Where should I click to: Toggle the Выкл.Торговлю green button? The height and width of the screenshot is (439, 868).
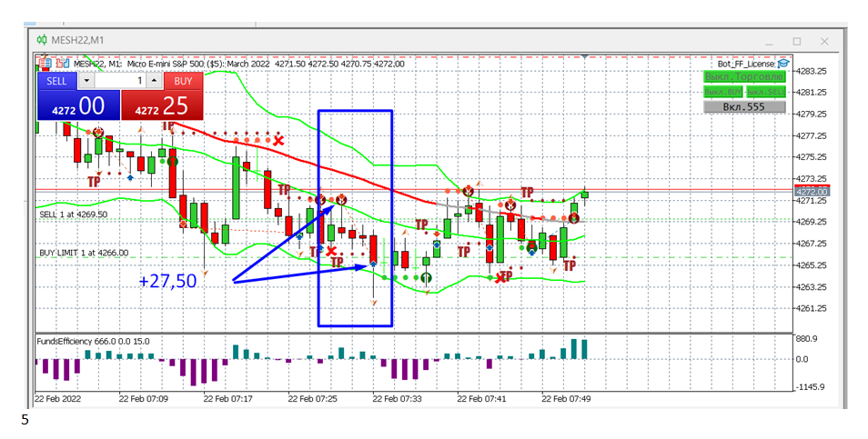pos(744,77)
